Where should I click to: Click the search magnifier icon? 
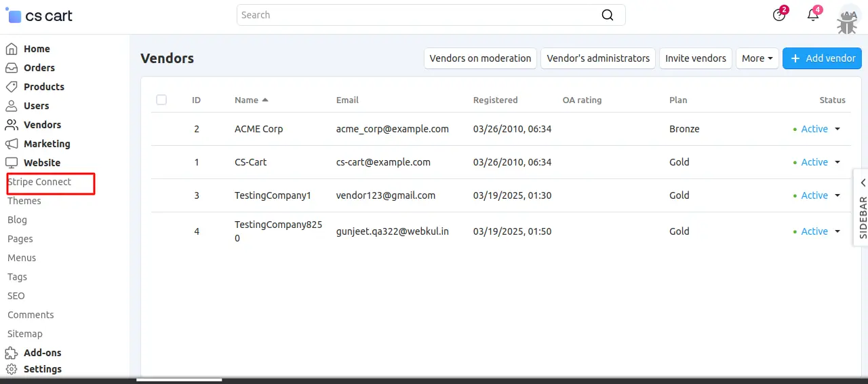pyautogui.click(x=608, y=15)
